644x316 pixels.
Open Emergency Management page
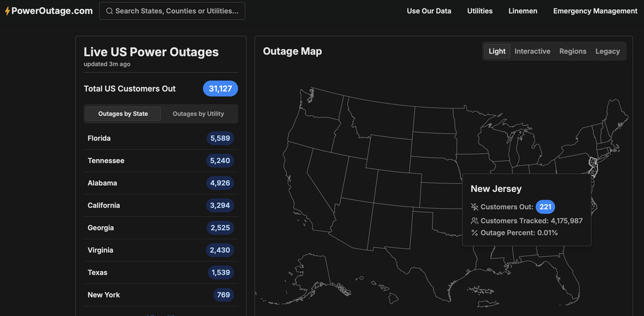tap(595, 11)
